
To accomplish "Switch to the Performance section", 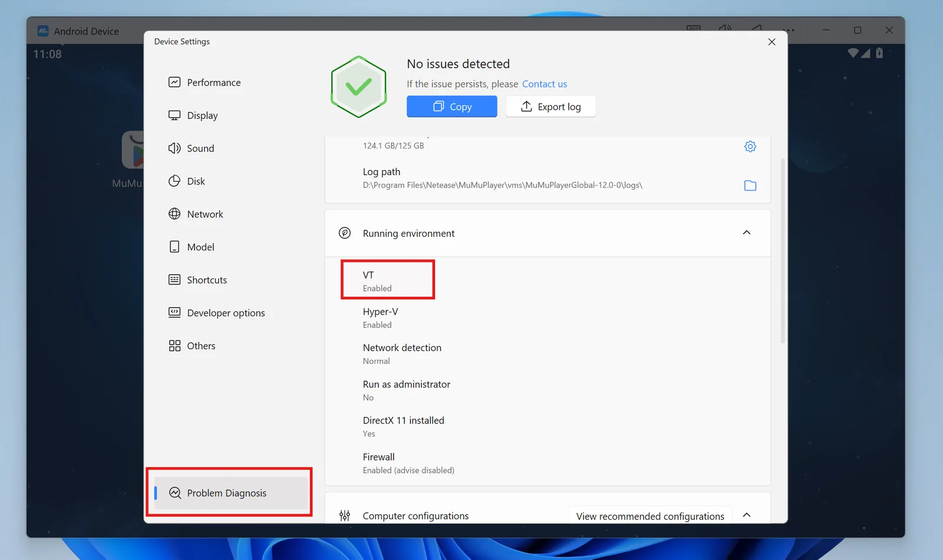I will point(205,82).
